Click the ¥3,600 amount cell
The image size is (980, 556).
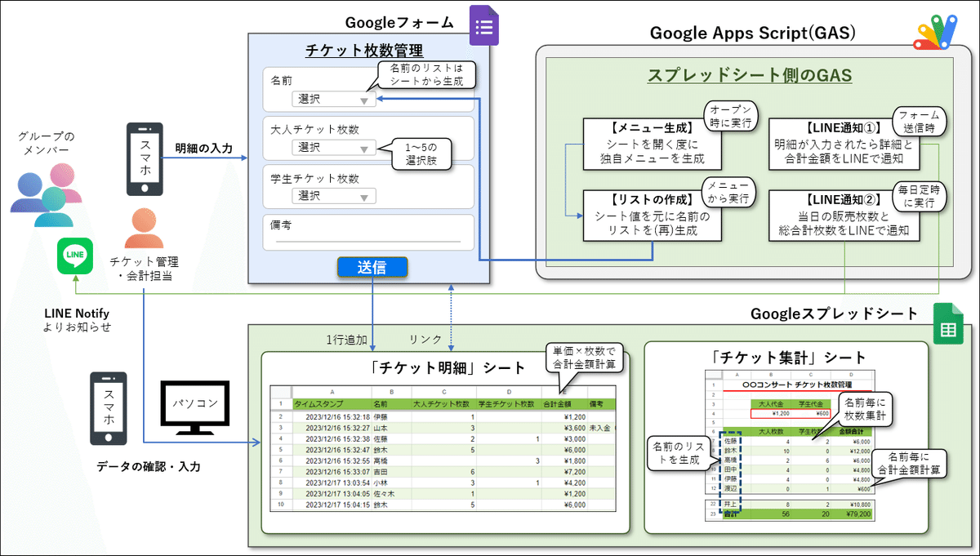coord(565,427)
